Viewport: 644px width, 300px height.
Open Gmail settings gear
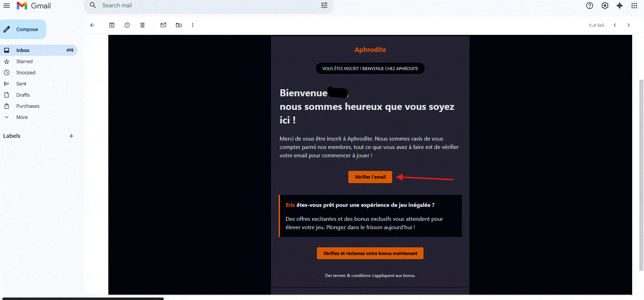(605, 6)
